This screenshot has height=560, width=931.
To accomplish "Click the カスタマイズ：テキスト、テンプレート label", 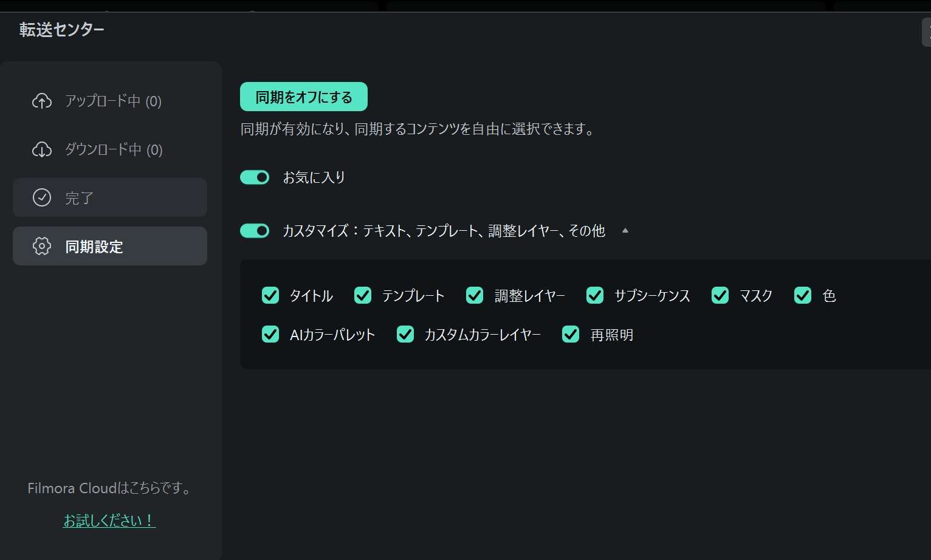I will [x=444, y=231].
